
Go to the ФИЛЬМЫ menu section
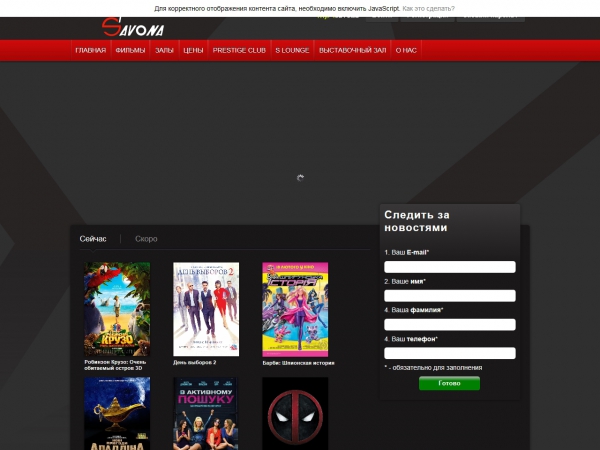130,51
